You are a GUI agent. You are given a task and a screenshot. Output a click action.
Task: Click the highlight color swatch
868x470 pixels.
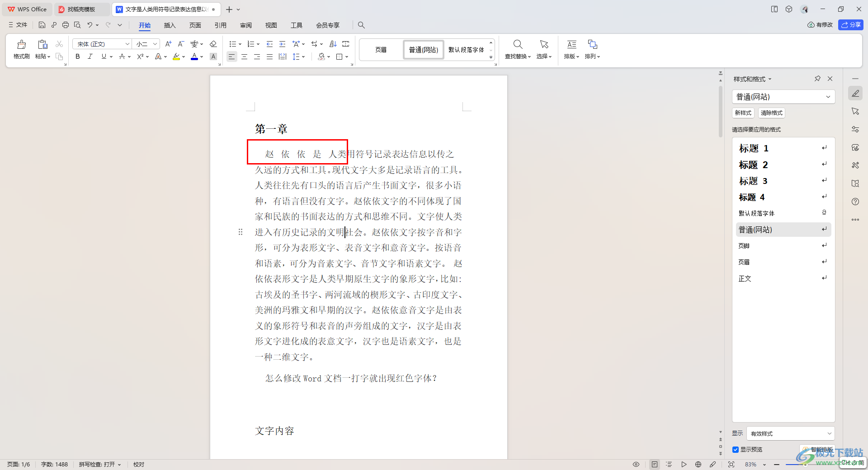pos(176,56)
